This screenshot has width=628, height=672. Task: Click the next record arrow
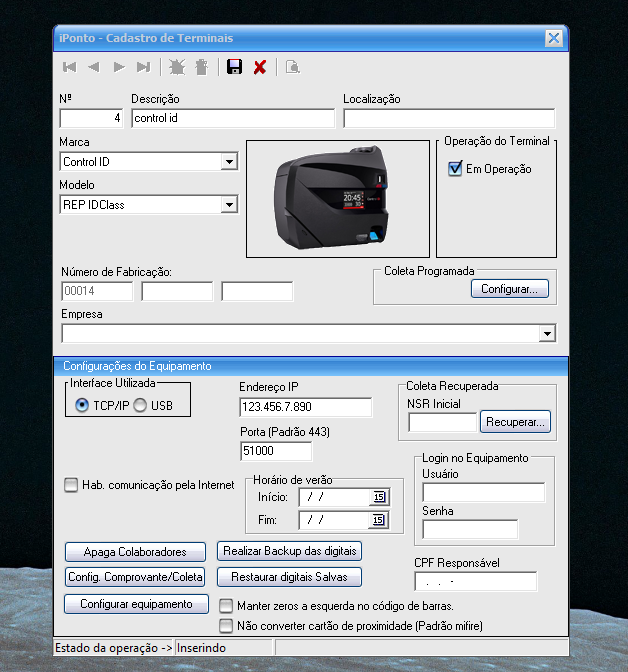[119, 67]
